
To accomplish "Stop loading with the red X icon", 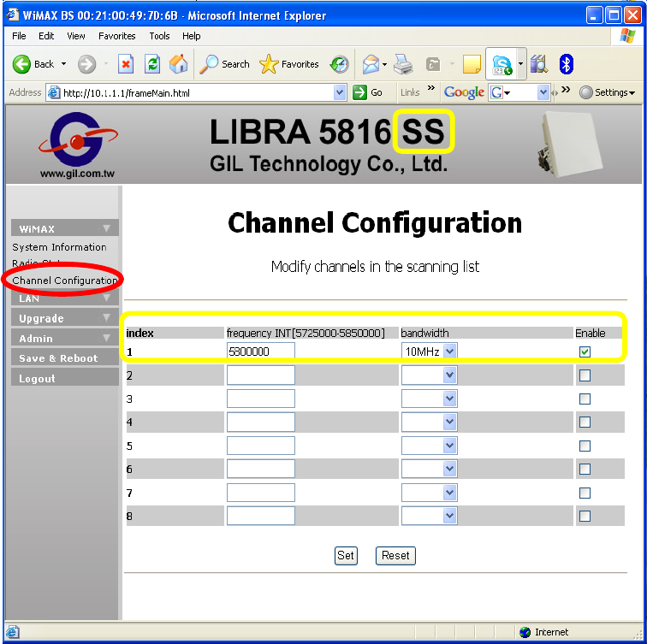I will pos(126,64).
